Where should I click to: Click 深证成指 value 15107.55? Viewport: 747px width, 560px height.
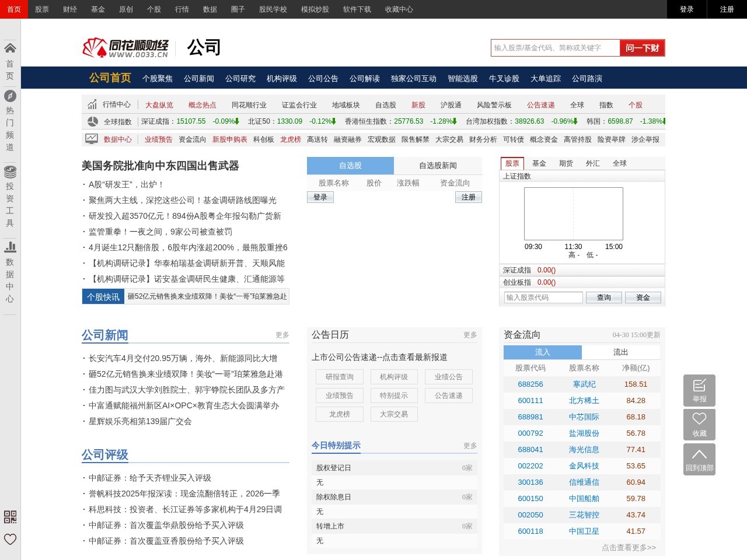[191, 121]
